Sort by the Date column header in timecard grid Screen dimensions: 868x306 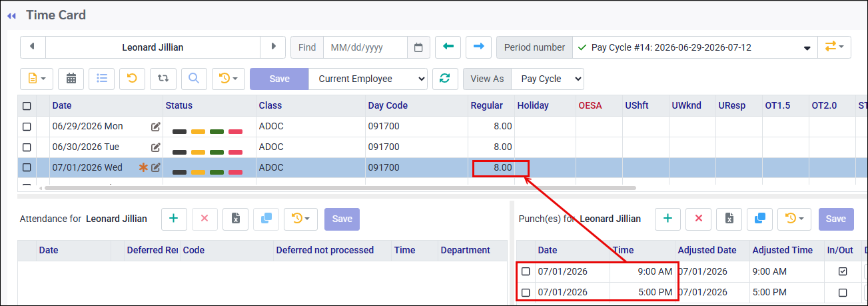click(62, 105)
